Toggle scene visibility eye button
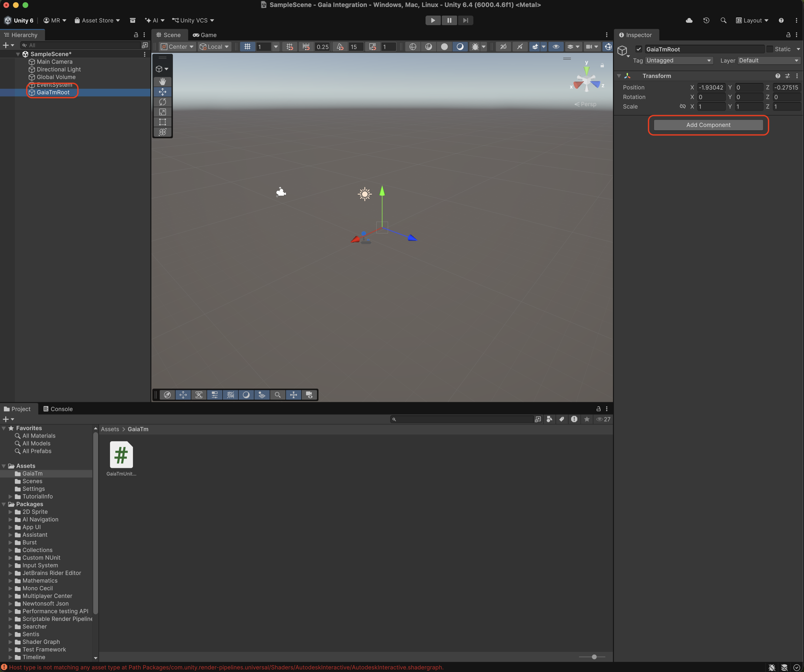The image size is (804, 672). click(555, 47)
